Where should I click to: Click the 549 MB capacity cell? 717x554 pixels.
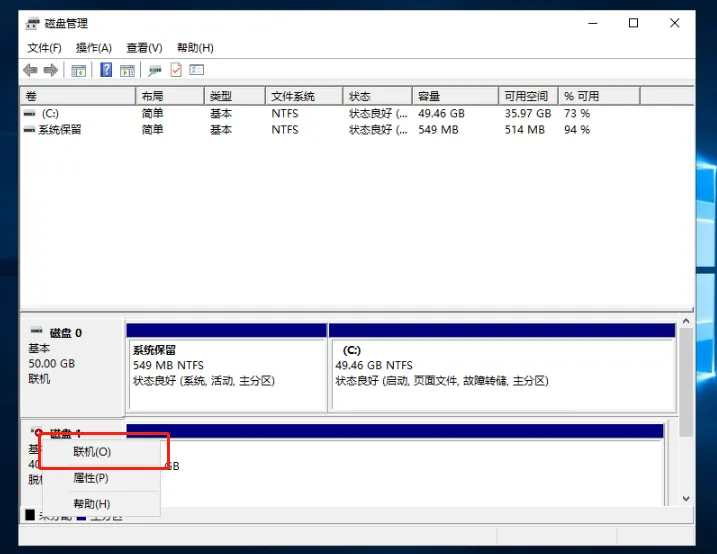tap(438, 130)
